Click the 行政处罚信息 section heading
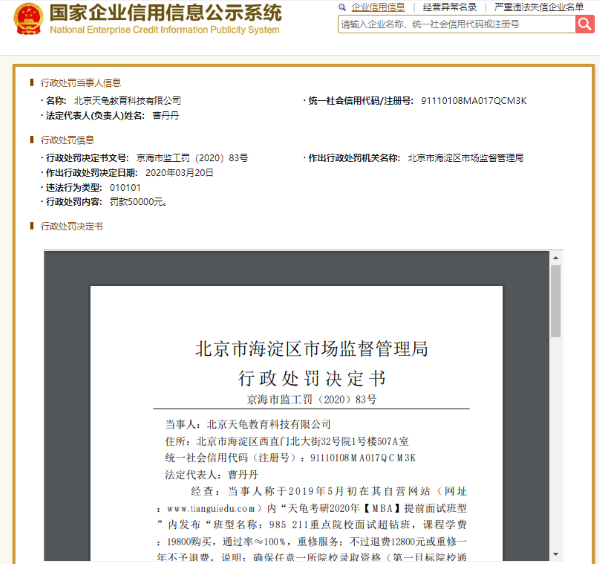 (x=67, y=140)
